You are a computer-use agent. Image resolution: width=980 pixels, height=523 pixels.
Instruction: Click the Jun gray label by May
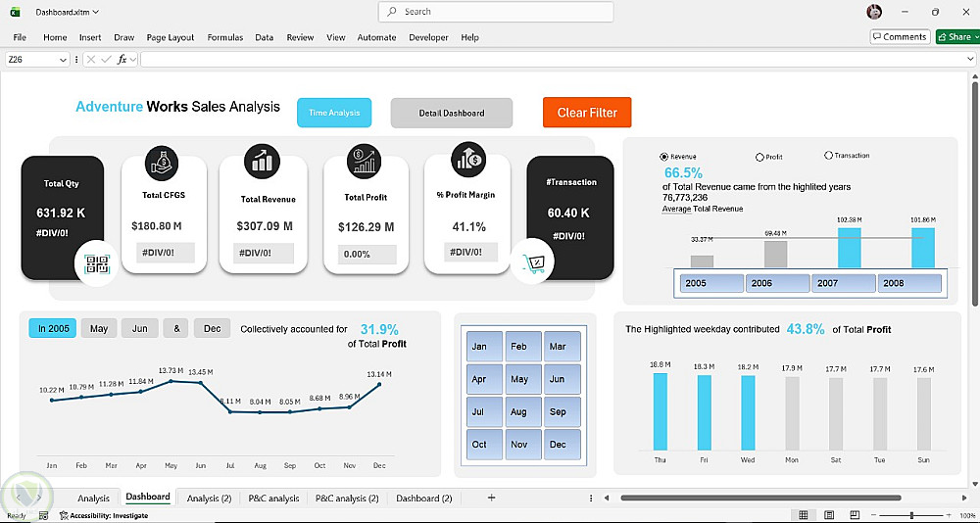click(x=140, y=329)
